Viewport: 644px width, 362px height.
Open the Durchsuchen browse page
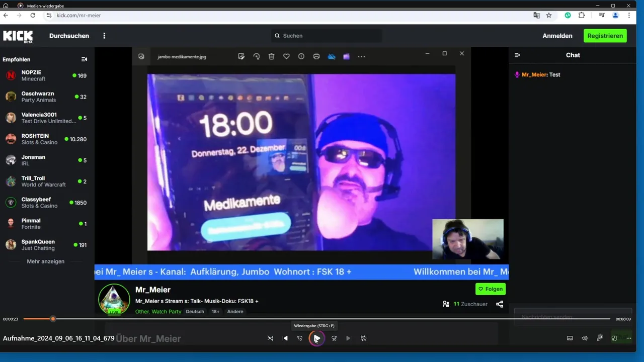(69, 36)
